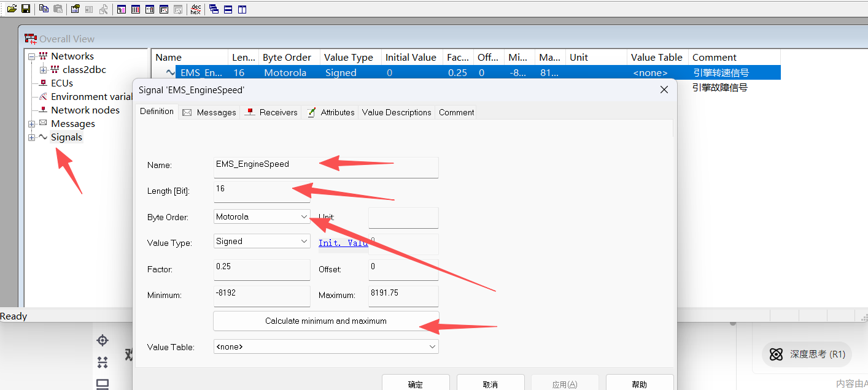This screenshot has height=390, width=868.
Task: Switch to the Receivers tab
Action: tap(271, 112)
